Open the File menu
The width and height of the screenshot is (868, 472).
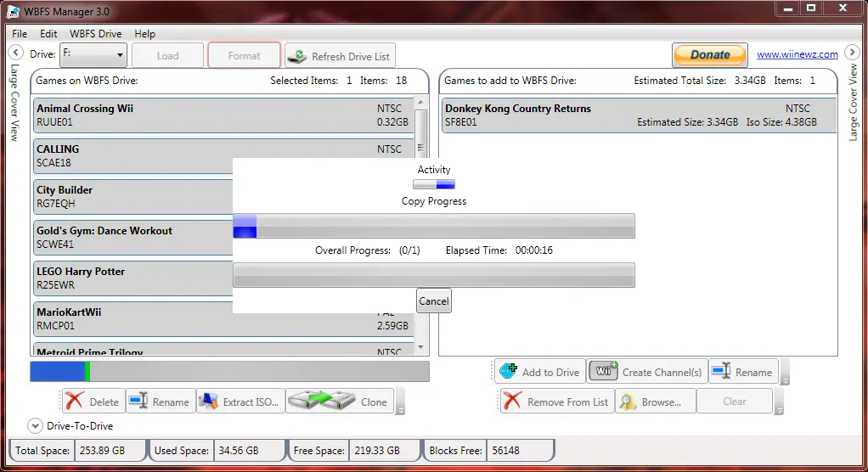pyautogui.click(x=20, y=34)
